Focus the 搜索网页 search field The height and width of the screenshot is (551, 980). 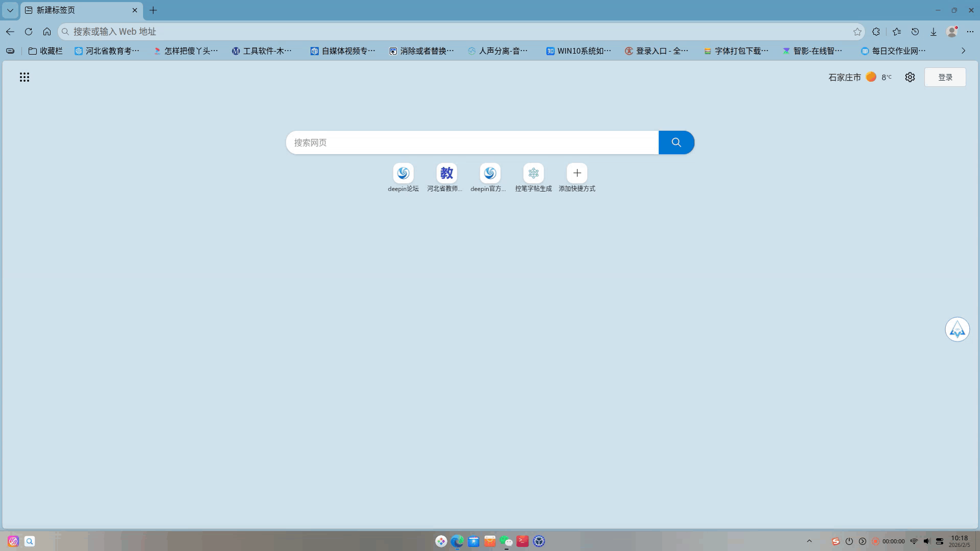pos(472,143)
